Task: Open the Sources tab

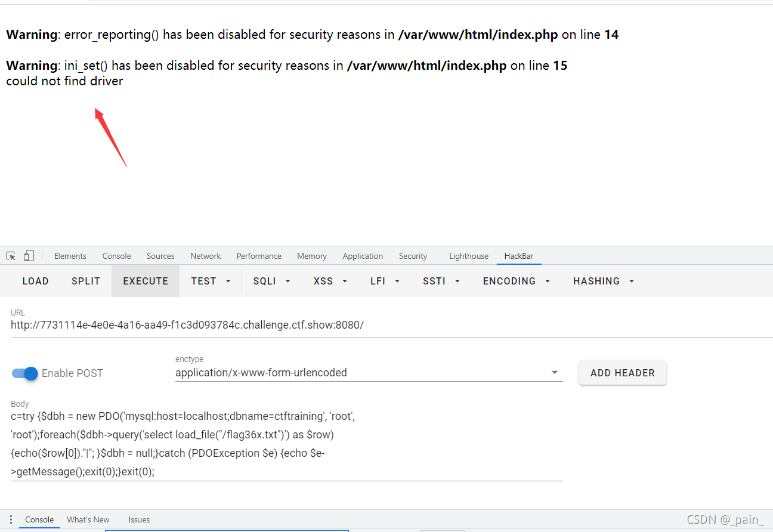Action: click(x=160, y=256)
